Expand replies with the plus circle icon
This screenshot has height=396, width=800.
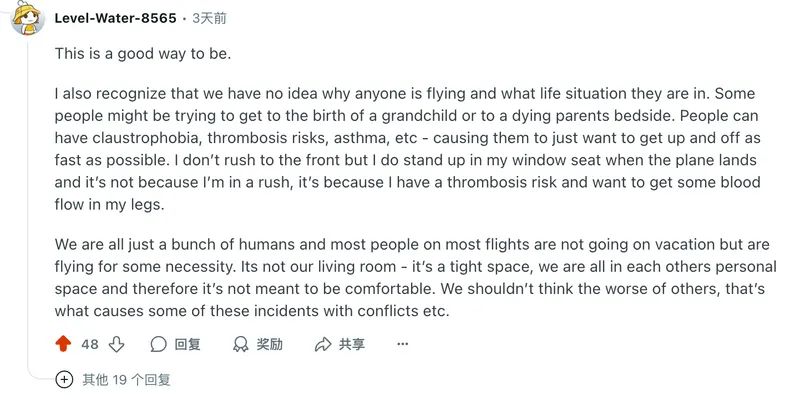64,380
